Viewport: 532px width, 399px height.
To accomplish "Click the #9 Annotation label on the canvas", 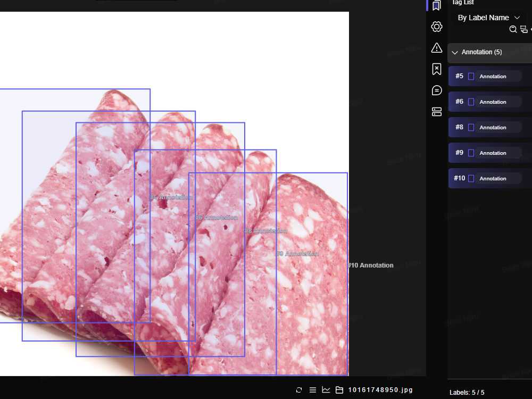I will click(297, 254).
